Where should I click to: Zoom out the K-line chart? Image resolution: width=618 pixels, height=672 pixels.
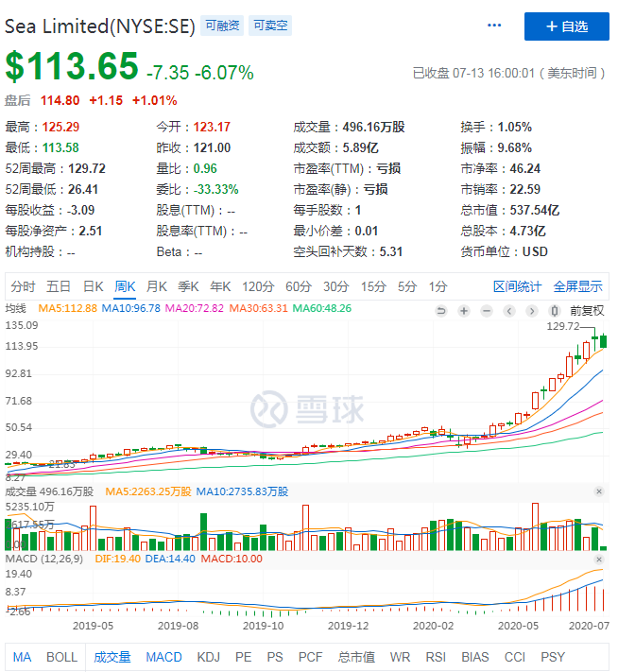[x=486, y=310]
